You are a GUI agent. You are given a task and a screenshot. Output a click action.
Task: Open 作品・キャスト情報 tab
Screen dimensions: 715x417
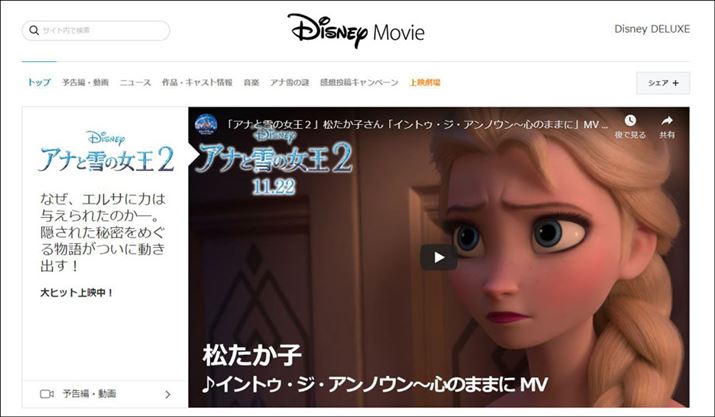197,83
